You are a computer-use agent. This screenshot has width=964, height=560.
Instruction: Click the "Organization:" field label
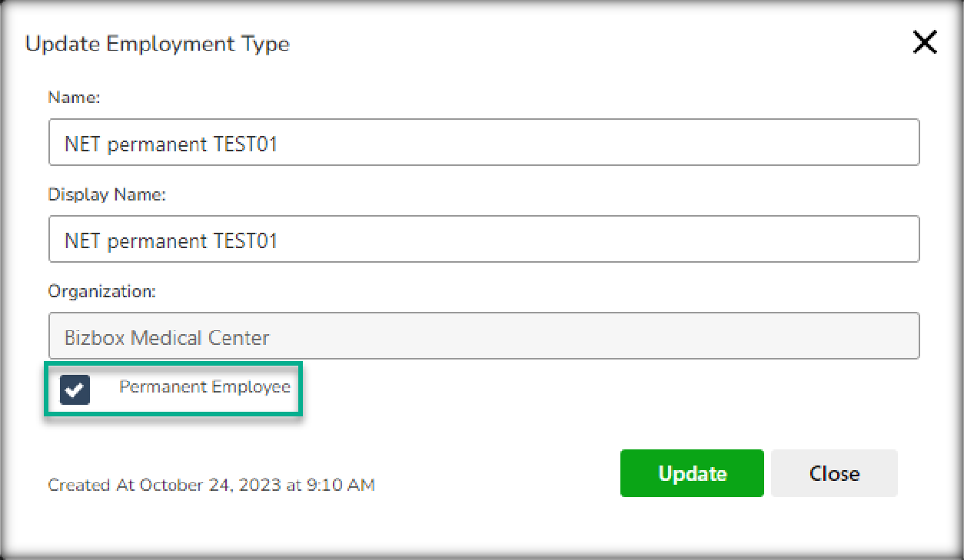[102, 292]
